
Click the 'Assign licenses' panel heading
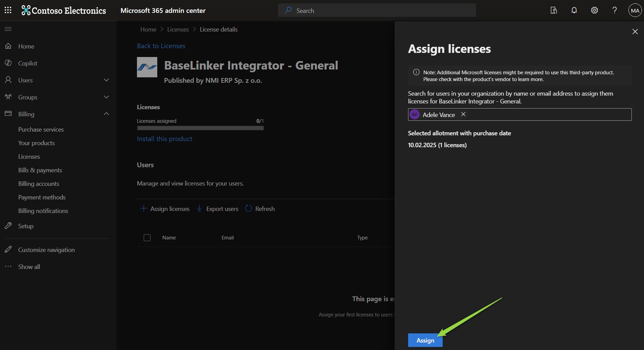tap(449, 49)
